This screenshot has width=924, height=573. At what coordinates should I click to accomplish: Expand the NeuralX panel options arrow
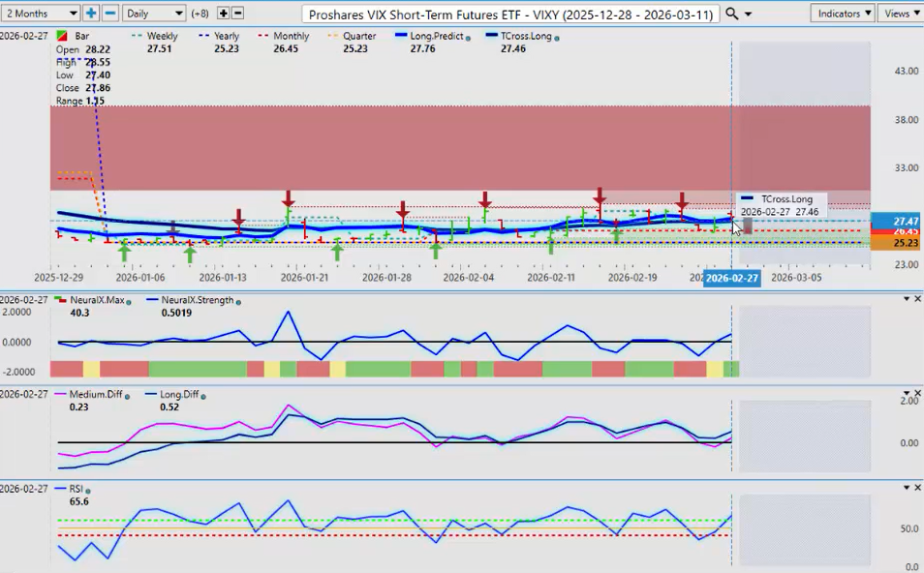coord(905,299)
